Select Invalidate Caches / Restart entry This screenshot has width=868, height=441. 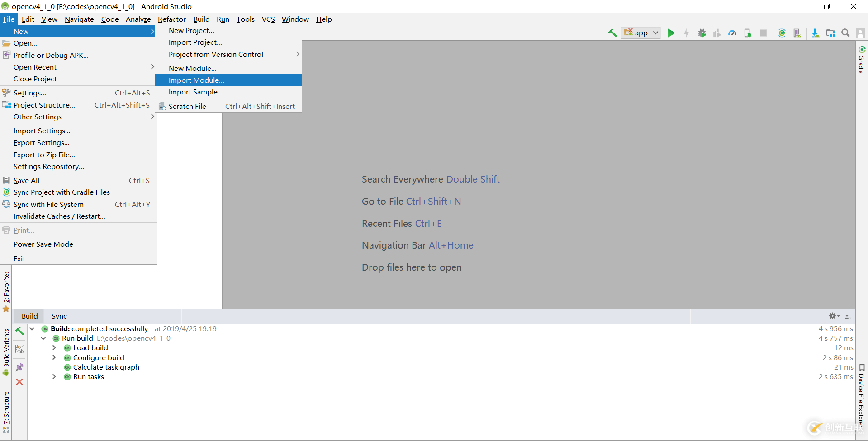point(78,216)
